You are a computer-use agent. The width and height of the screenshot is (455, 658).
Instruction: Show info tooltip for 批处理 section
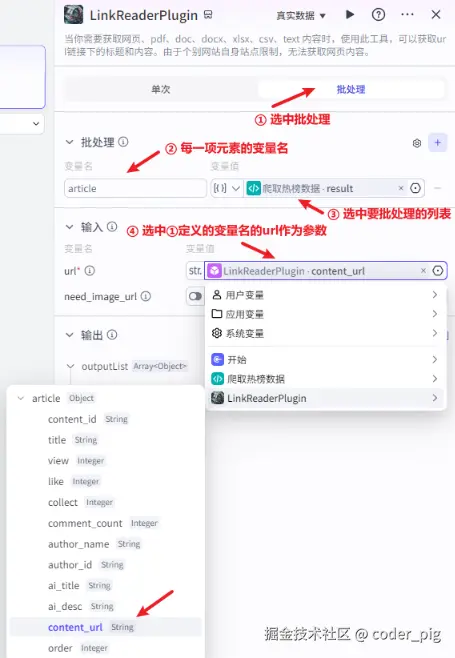(123, 142)
